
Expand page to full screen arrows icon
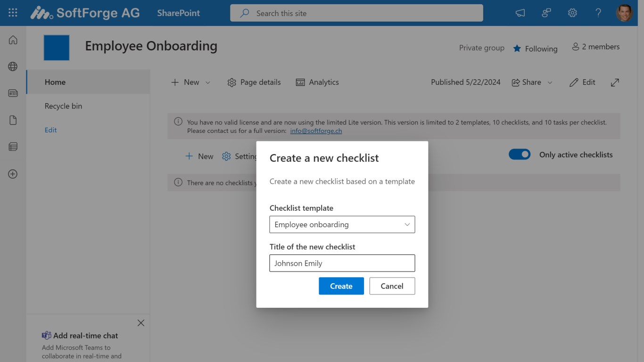click(615, 82)
